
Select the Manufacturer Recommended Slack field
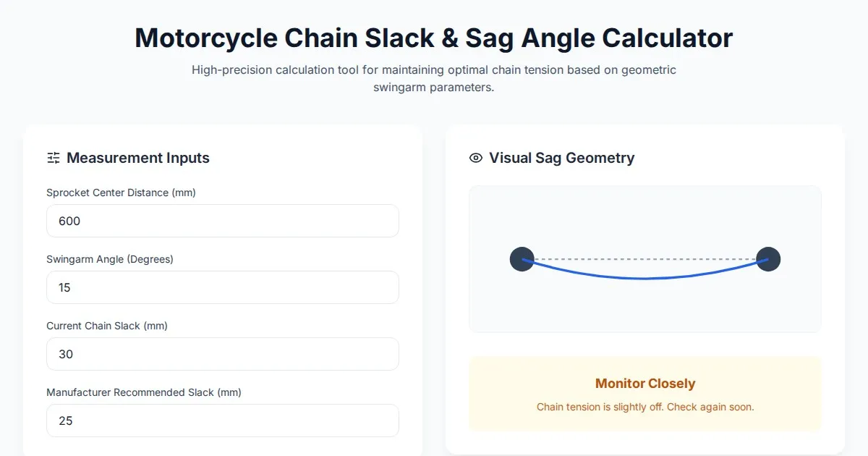coord(222,421)
